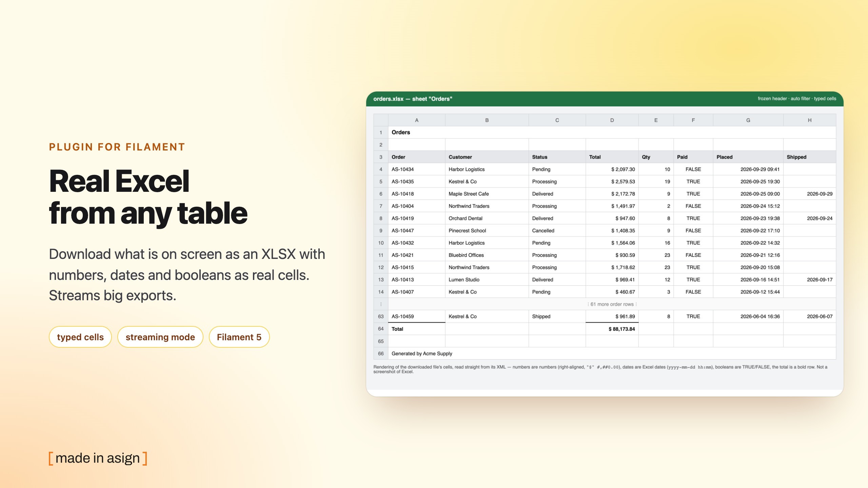
Task: Select column H header in spreadsheet
Action: (x=809, y=120)
